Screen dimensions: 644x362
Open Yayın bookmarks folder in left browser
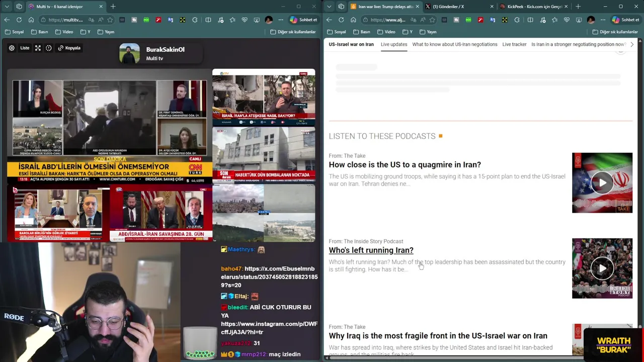click(x=106, y=32)
